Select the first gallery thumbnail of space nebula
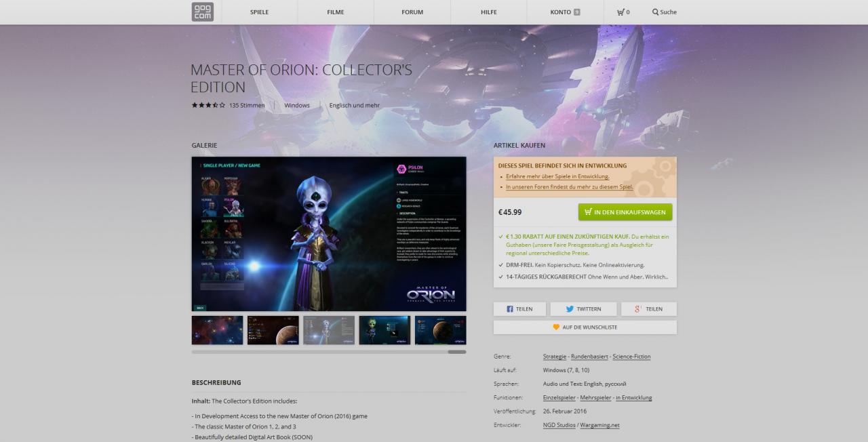 coord(217,330)
